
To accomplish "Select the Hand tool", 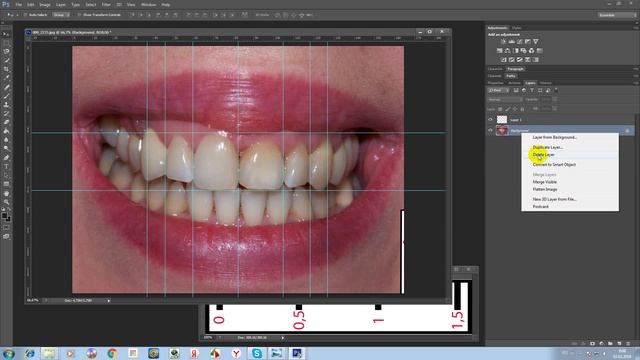I will 6,193.
